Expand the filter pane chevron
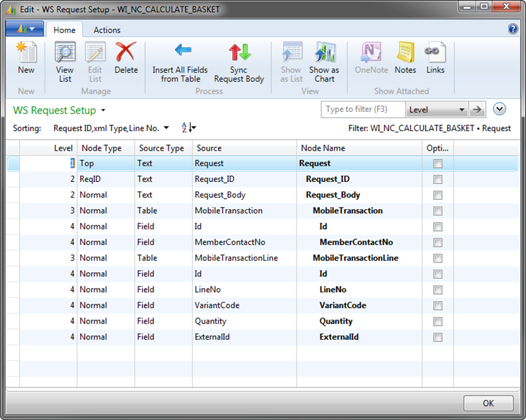526x420 pixels. pos(499,109)
